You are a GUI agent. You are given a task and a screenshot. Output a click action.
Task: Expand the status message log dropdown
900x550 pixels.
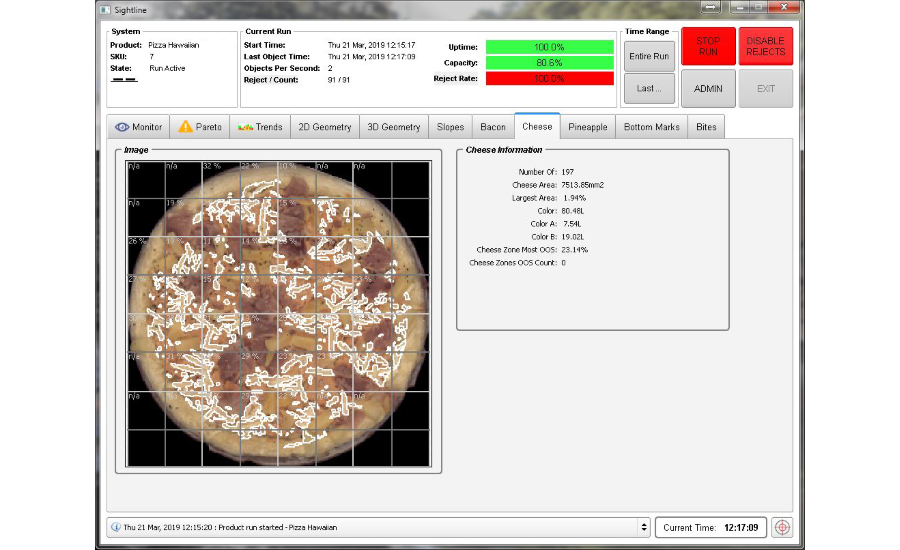643,527
